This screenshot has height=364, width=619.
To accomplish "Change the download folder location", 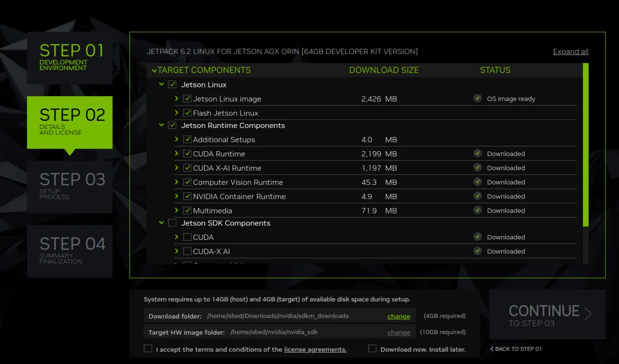I will tap(399, 316).
